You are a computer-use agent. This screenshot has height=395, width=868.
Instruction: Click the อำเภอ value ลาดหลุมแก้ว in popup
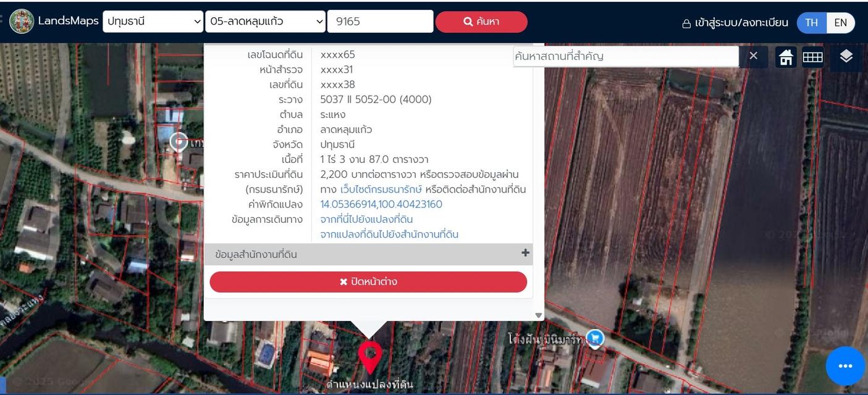(346, 130)
